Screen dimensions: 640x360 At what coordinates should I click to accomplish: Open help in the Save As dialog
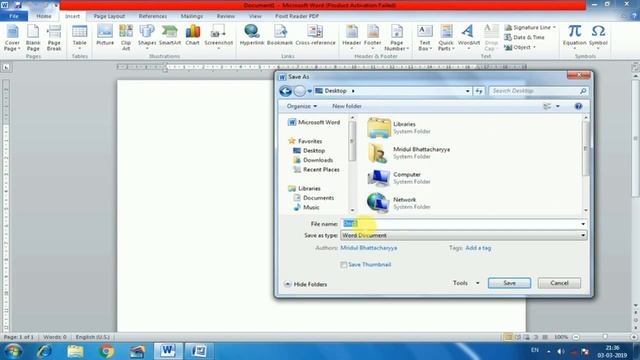pyautogui.click(x=578, y=106)
